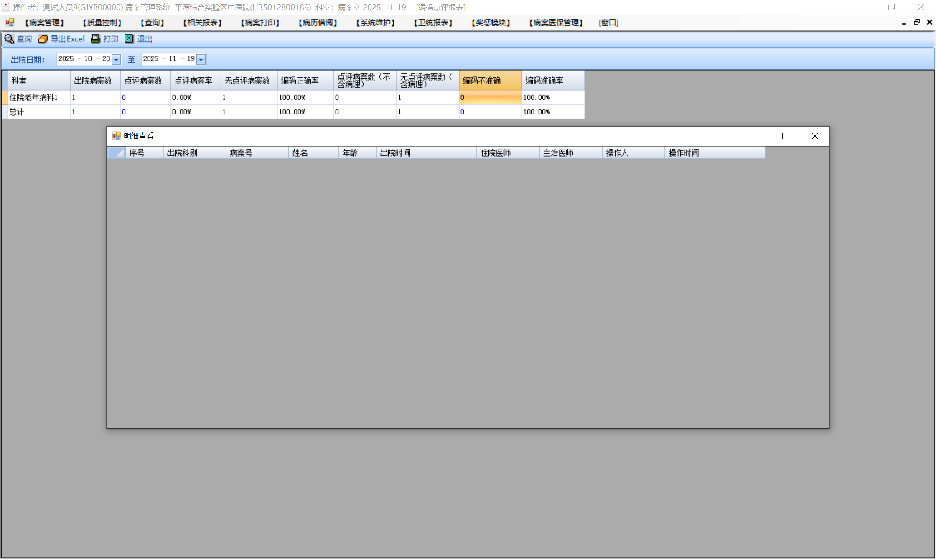Select the 住院老年病科1 row
The image size is (936, 560).
(x=33, y=97)
